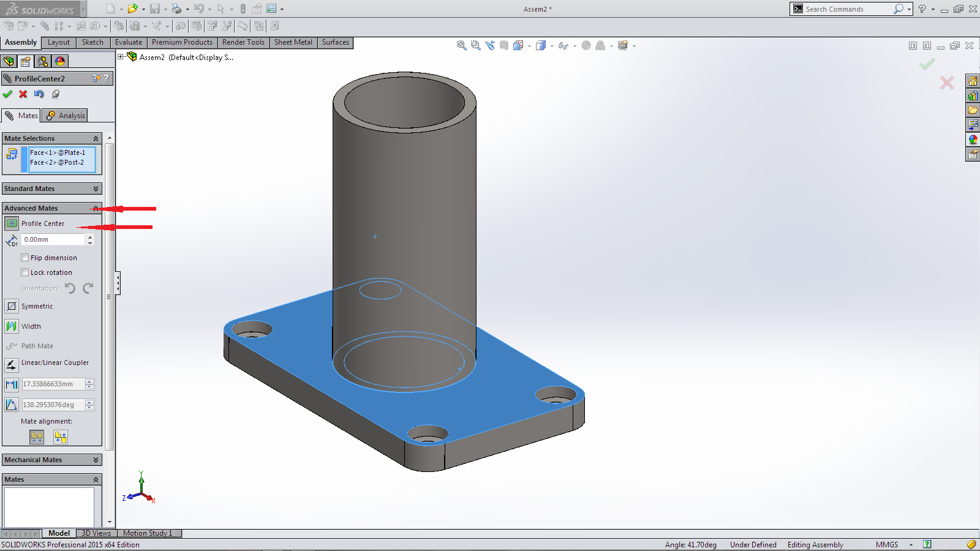Expand the Assem2 feature tree node
The width and height of the screenshot is (980, 551).
(121, 57)
